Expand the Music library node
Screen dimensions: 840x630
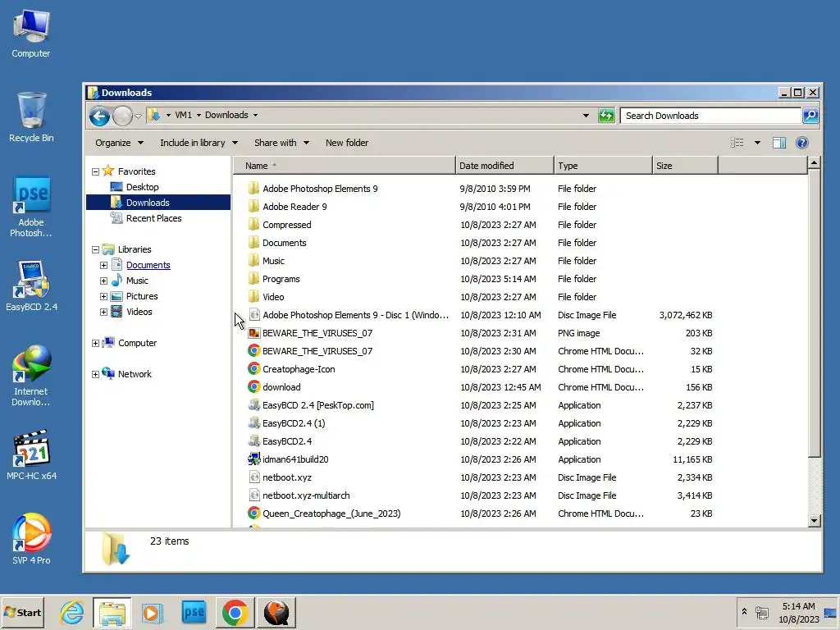103,281
